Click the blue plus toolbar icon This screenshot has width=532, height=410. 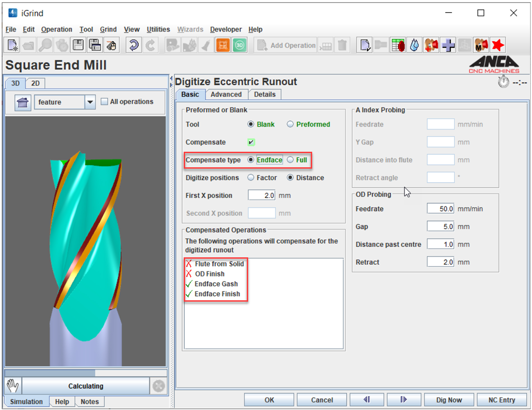[x=448, y=45]
